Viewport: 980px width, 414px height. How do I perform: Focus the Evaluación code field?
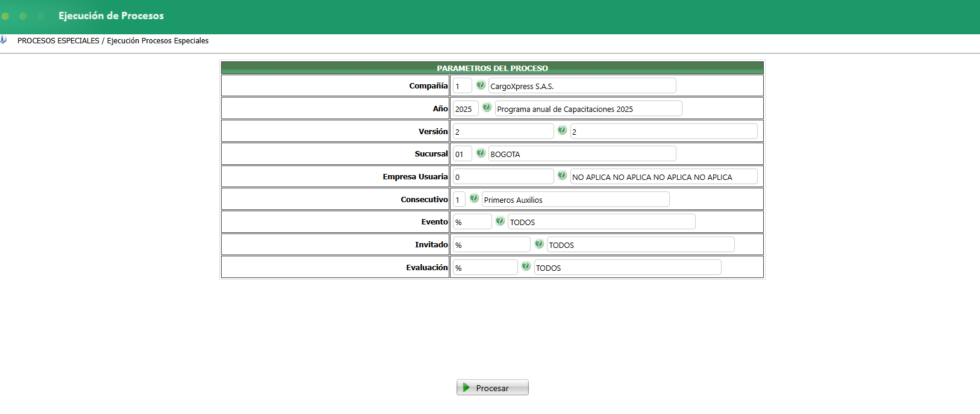(x=485, y=267)
